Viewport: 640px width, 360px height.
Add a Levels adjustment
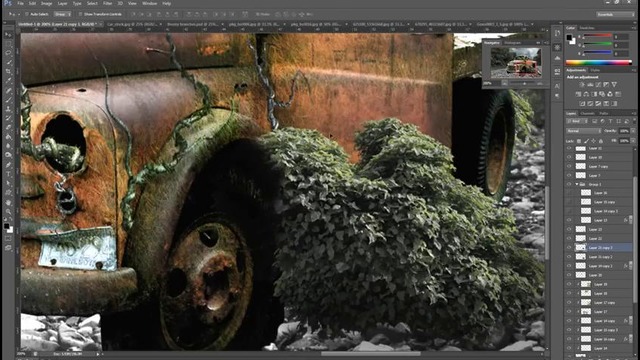(590, 84)
